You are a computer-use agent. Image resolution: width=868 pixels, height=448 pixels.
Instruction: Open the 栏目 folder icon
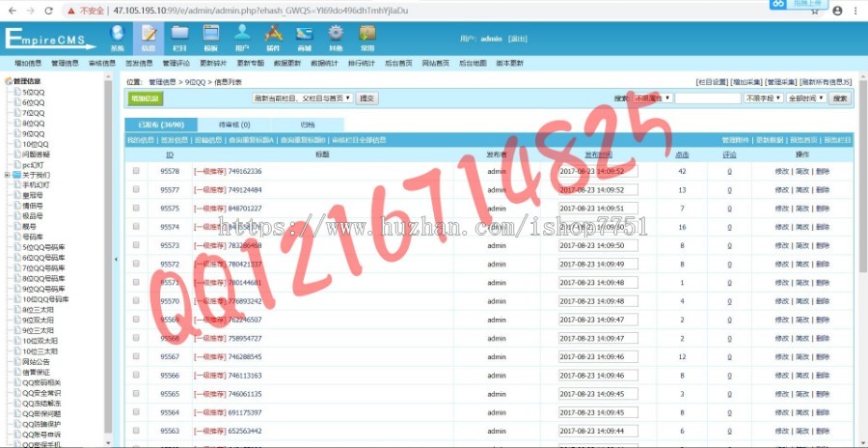[179, 33]
